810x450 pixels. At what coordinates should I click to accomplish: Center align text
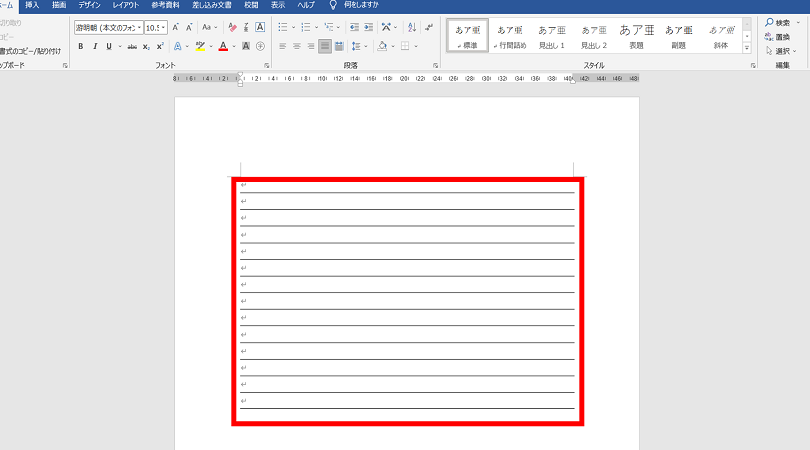[297, 46]
